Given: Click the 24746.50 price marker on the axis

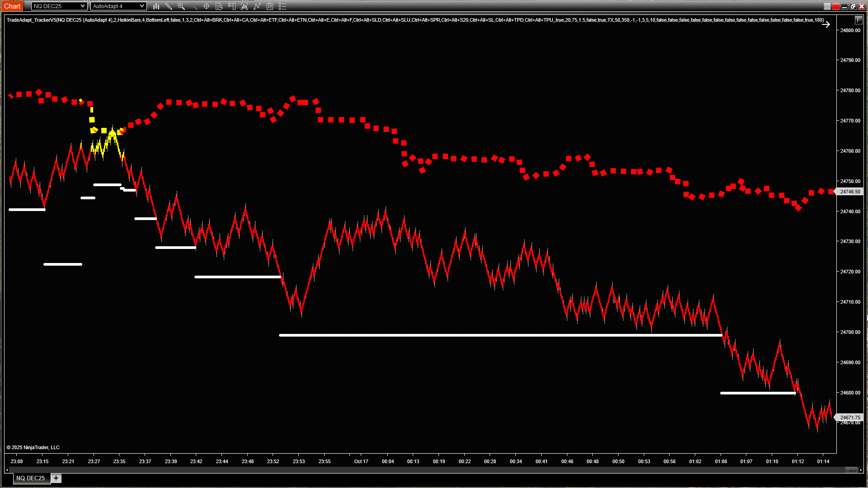Looking at the screenshot, I should (850, 191).
